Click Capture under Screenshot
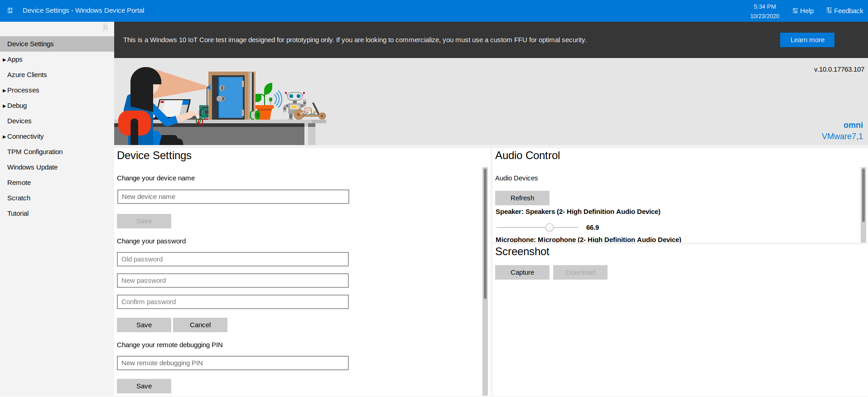 click(x=522, y=272)
